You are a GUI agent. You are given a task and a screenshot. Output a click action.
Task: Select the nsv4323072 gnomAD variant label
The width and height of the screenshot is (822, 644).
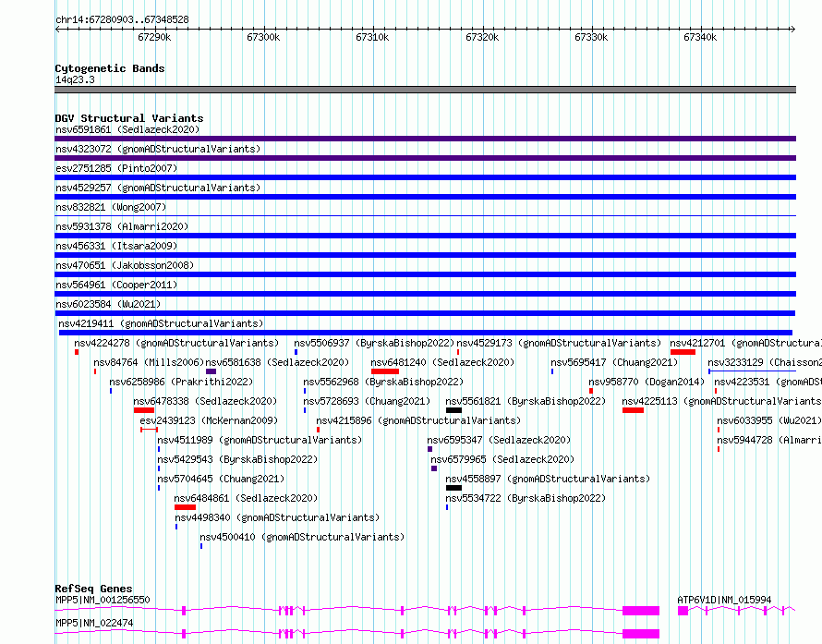pos(158,149)
